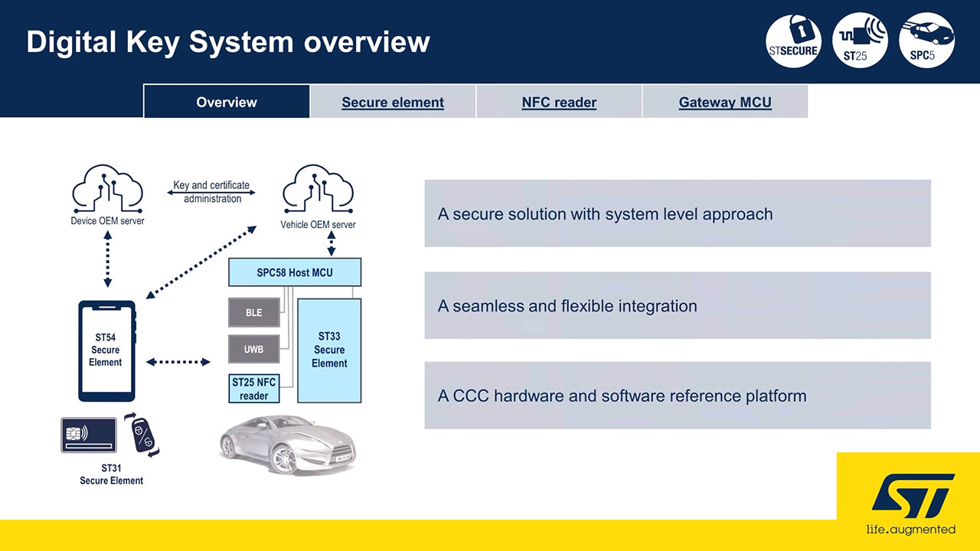
Task: Click 'A secure solution with system level approach' box
Action: tap(678, 214)
